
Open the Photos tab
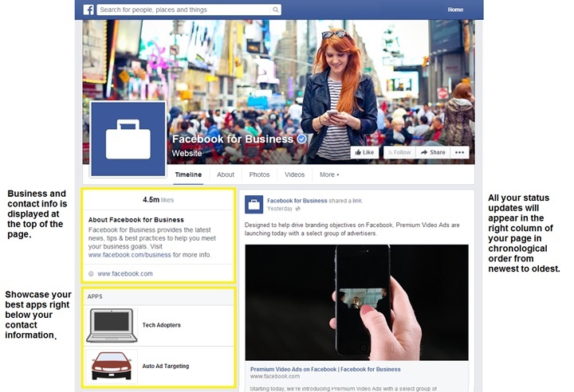coord(259,174)
